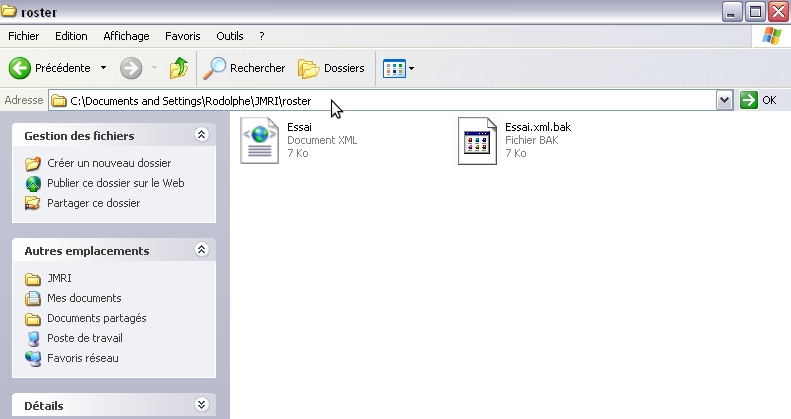
Task: Select the Essai XML document icon
Action: coord(259,140)
